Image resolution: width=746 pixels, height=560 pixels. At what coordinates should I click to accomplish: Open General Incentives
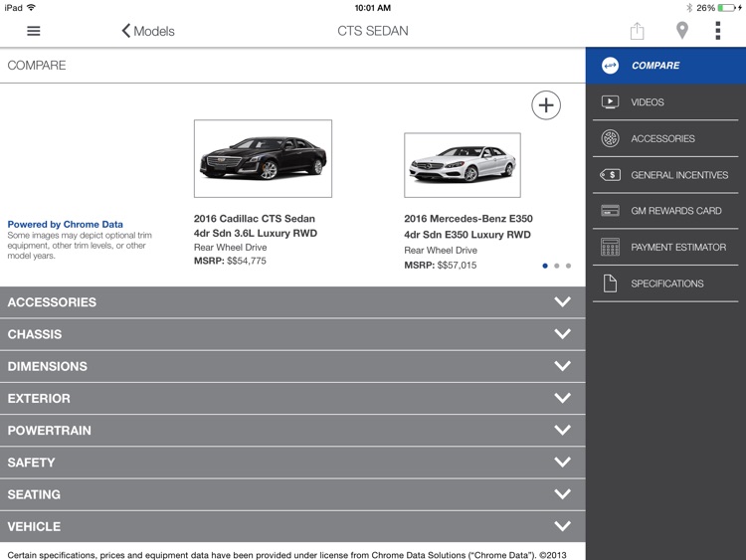tap(665, 175)
